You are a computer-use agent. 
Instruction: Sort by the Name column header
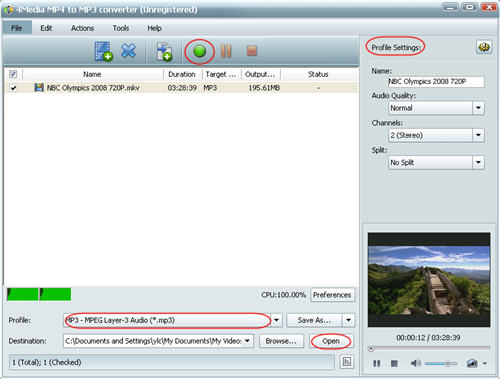point(92,74)
